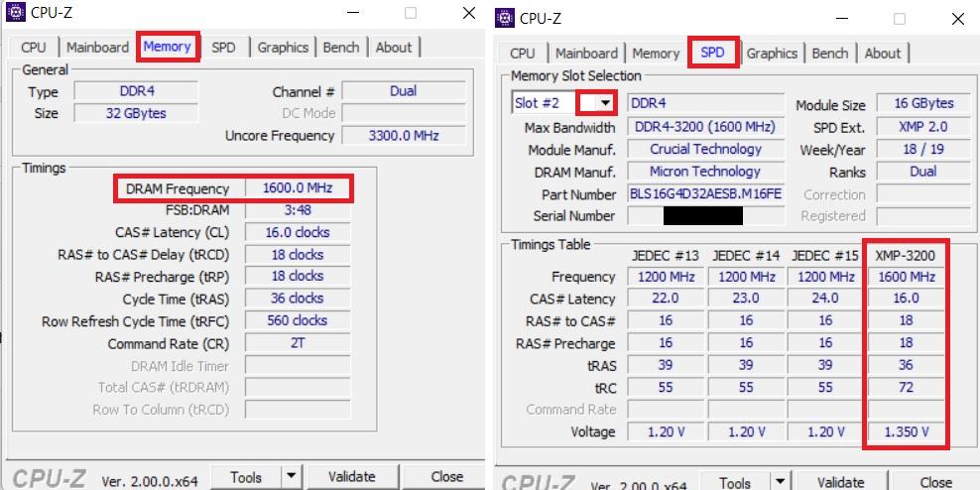Click the Week/Year 18 / 19 field
The height and width of the screenshot is (490, 980).
point(923,150)
